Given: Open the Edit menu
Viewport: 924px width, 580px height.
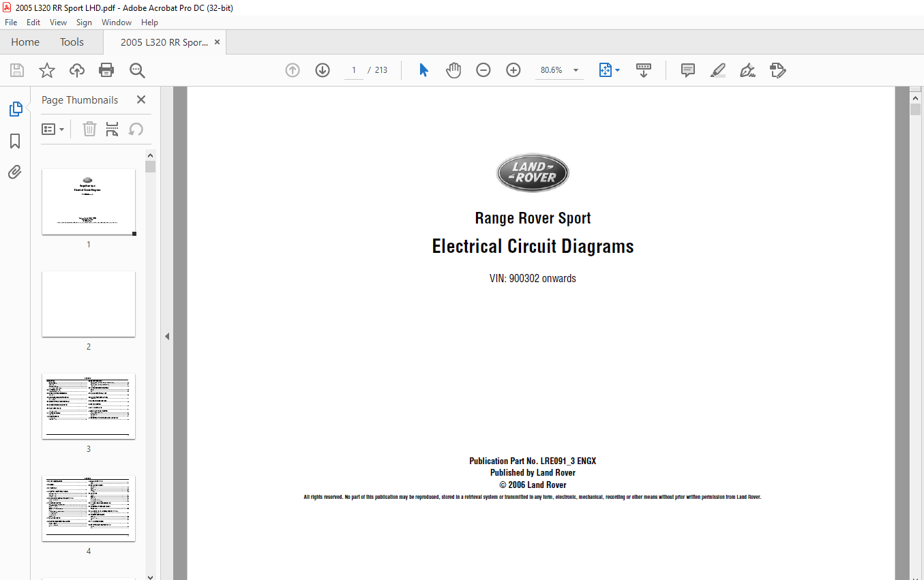Looking at the screenshot, I should click(33, 22).
